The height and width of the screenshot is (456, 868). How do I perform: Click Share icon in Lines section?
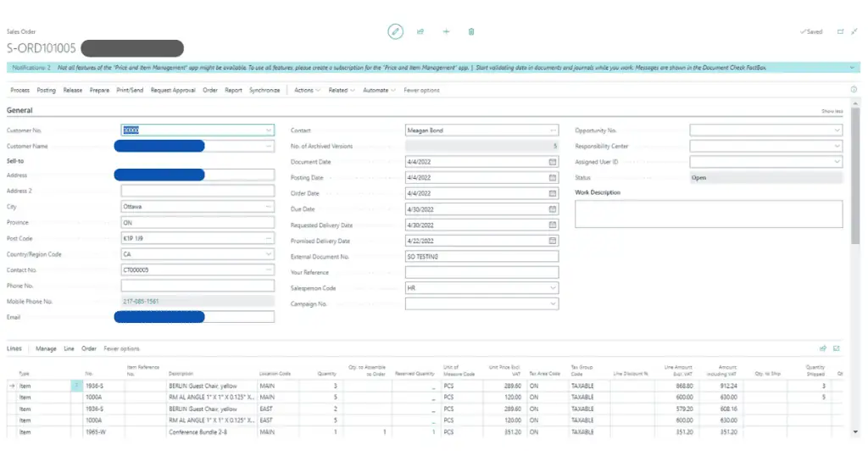(823, 348)
